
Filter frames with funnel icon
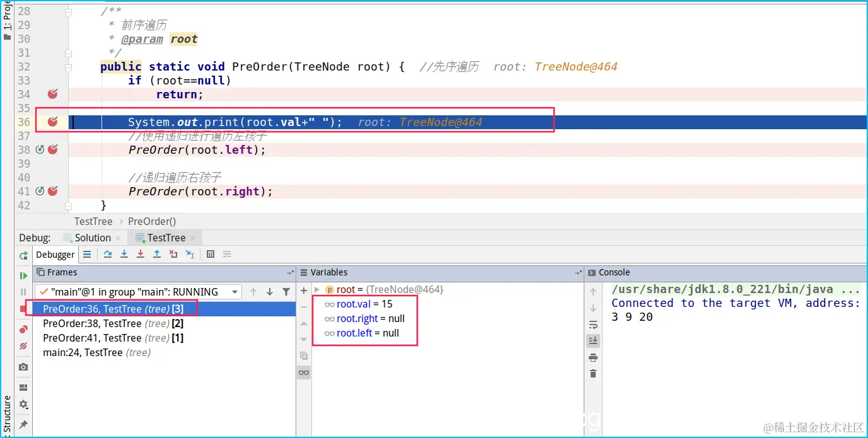(286, 292)
